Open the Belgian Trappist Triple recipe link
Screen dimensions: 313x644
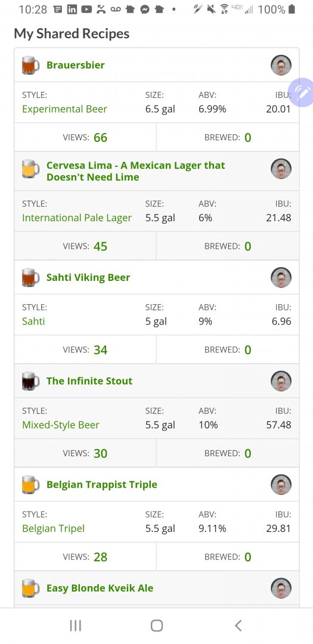102,485
